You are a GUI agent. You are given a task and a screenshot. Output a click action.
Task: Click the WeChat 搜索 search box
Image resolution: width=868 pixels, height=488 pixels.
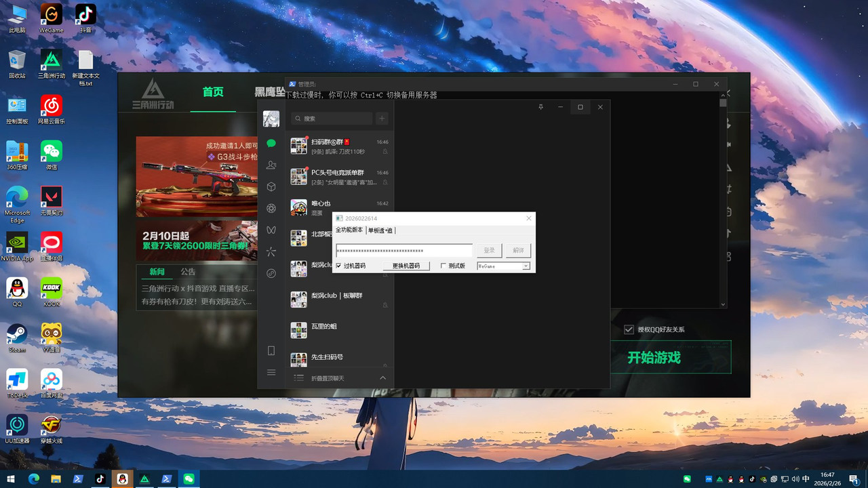point(332,119)
